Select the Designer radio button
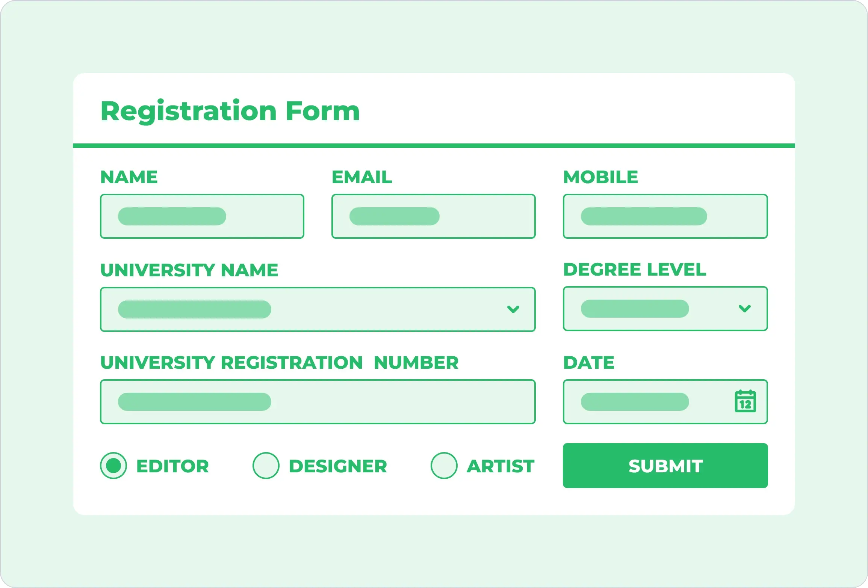Viewport: 868px width, 588px height. tap(266, 466)
